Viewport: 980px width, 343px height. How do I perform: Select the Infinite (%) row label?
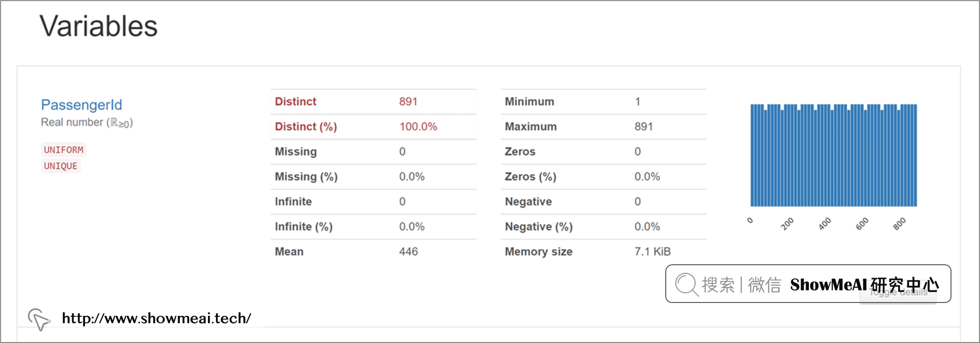click(303, 227)
